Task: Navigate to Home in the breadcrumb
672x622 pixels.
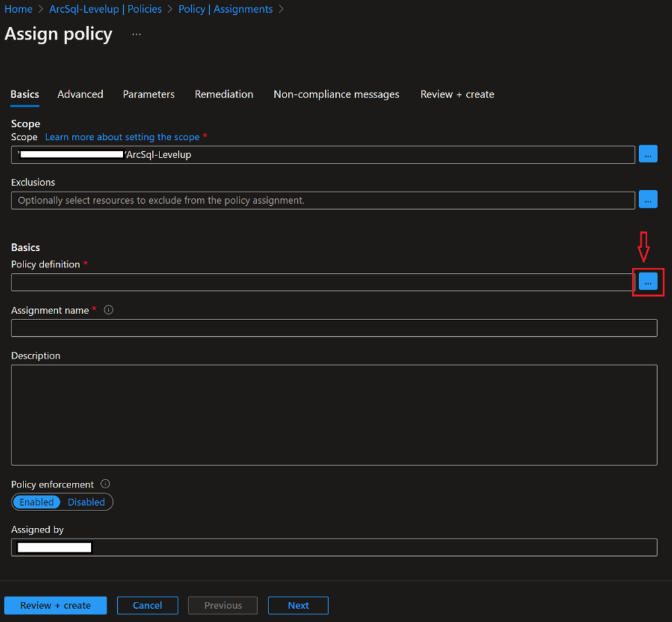Action: [18, 9]
